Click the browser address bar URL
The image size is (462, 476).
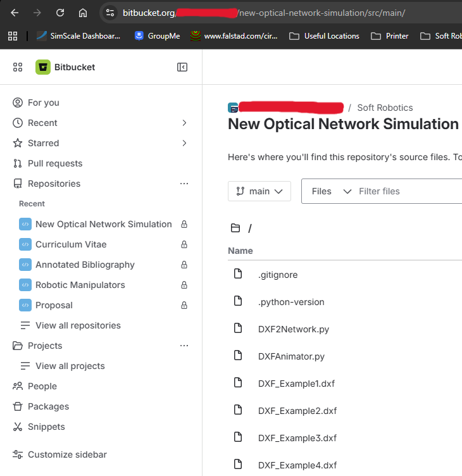tap(263, 13)
